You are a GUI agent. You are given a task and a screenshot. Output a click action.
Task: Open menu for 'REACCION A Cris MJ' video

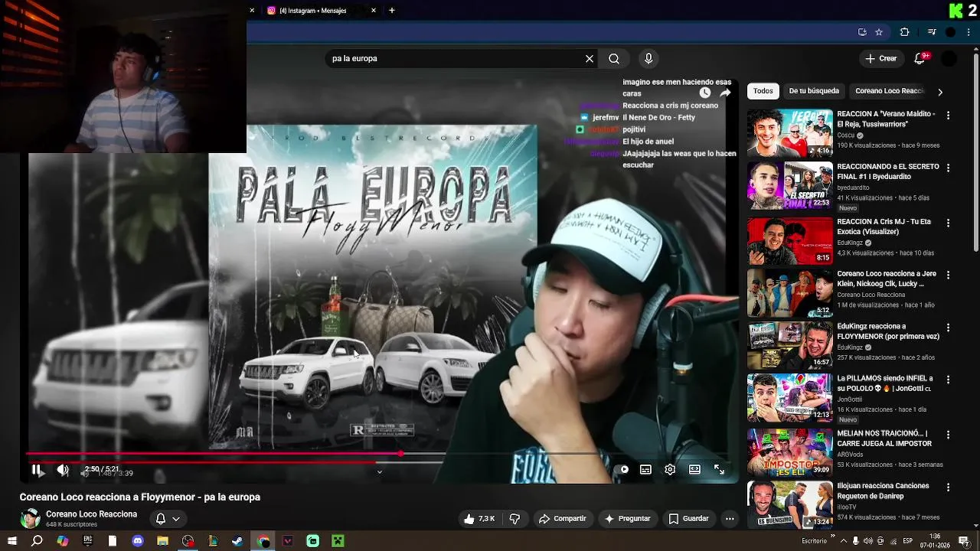(948, 223)
